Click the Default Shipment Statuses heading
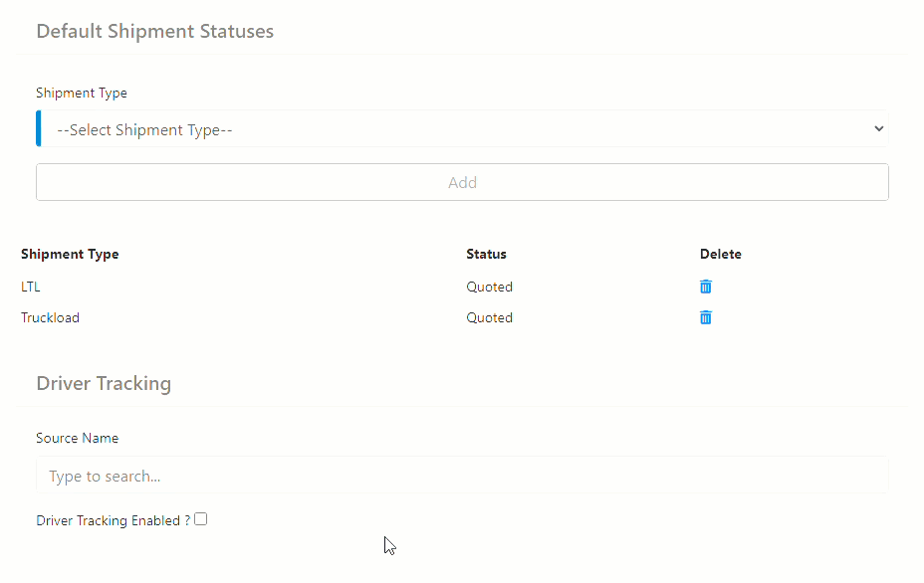Viewport: 924px width, 583px height. click(x=155, y=31)
